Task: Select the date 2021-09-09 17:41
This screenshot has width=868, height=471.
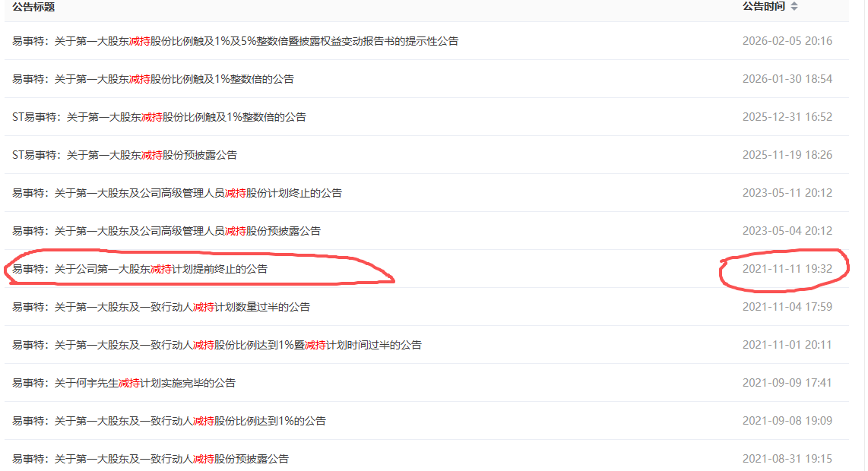Action: tap(787, 383)
